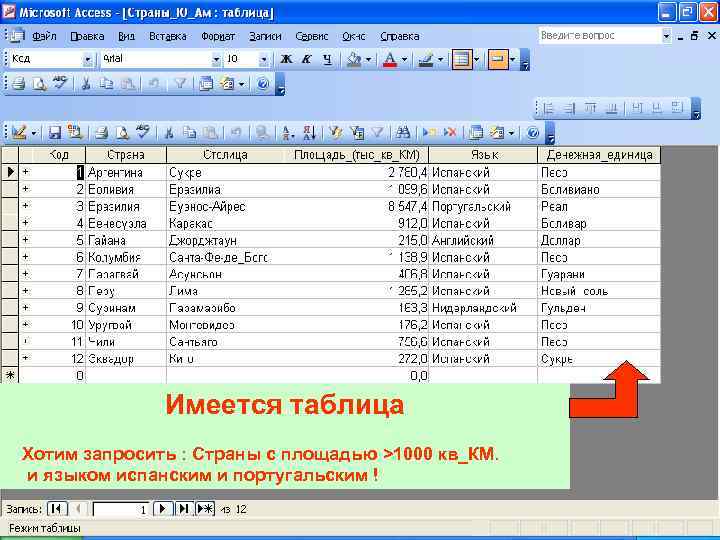Open the Файл menu
720x540 pixels.
tap(44, 36)
